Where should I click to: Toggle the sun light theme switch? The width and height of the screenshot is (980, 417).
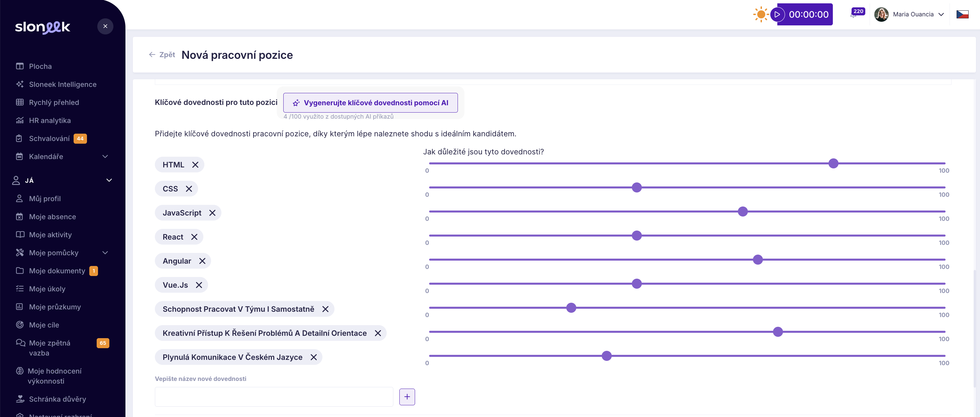[x=761, y=14]
